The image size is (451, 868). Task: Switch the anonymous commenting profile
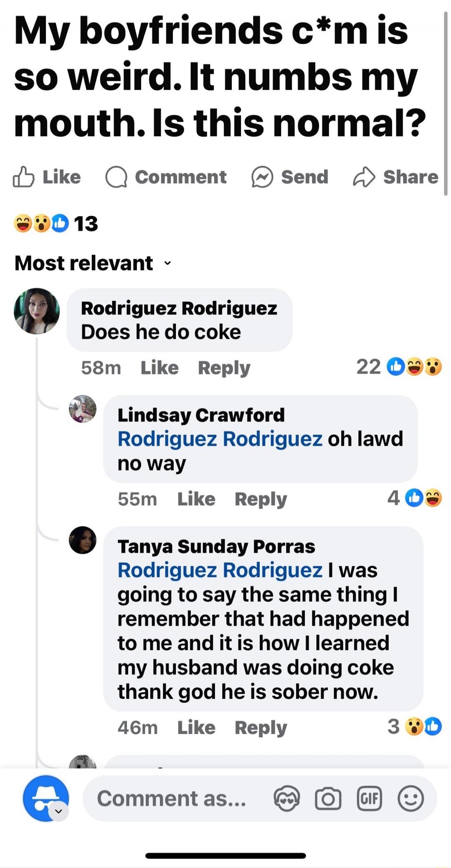coord(46,798)
